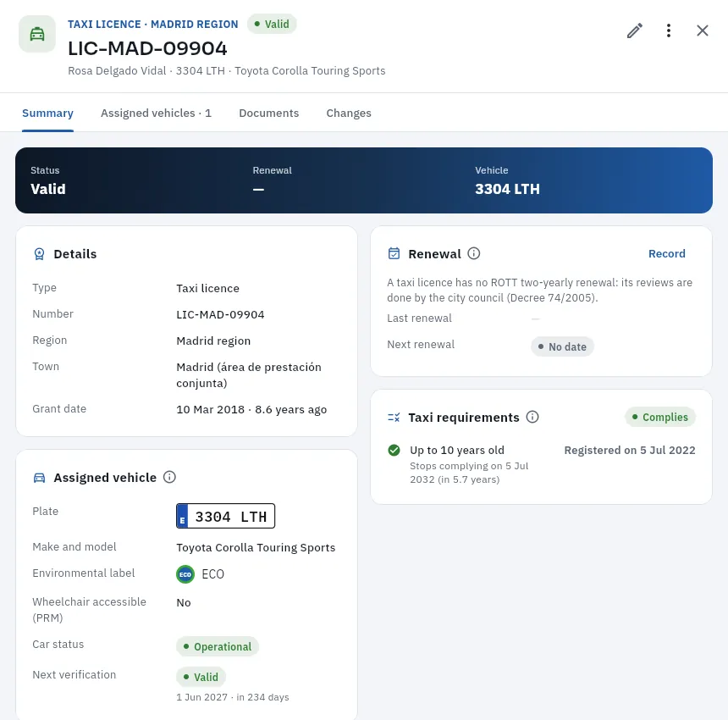
Task: Click the Record link in Renewal card
Action: [x=667, y=253]
